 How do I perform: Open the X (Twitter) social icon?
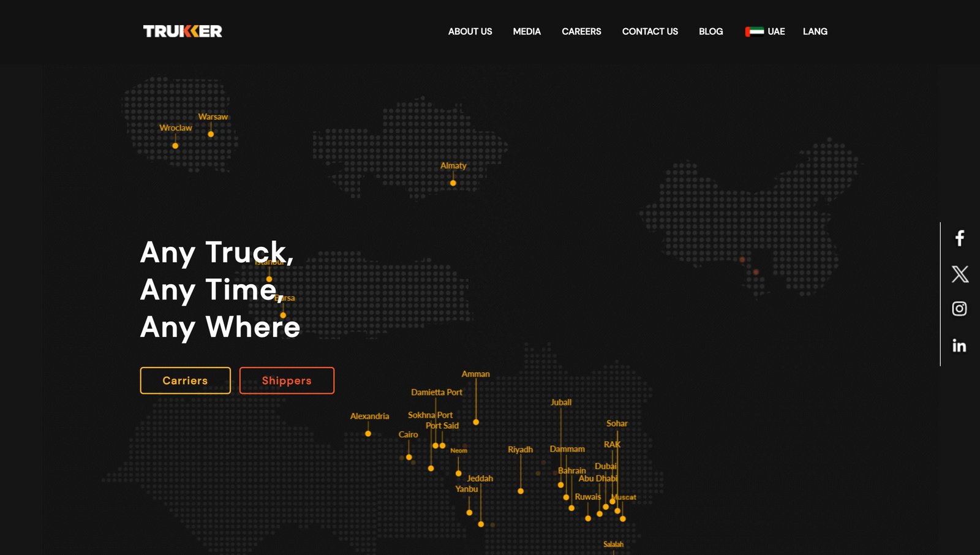pos(959,274)
